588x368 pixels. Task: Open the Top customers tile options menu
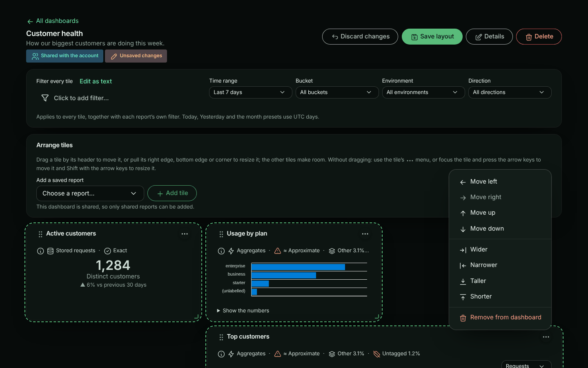pos(546,337)
